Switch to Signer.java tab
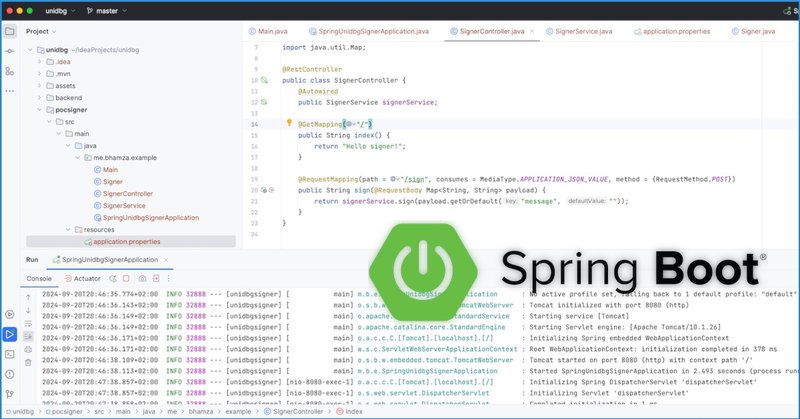Viewport: 800px width, 419px height. point(753,31)
